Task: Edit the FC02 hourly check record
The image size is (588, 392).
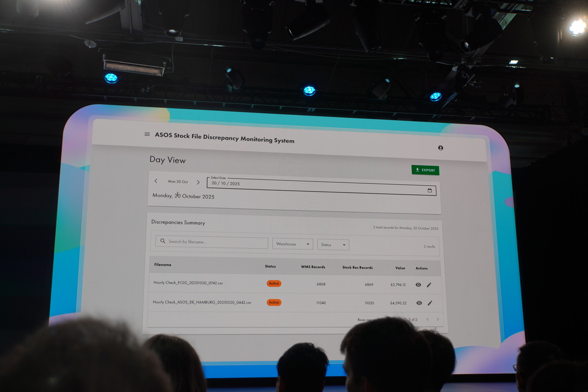Action: click(429, 285)
